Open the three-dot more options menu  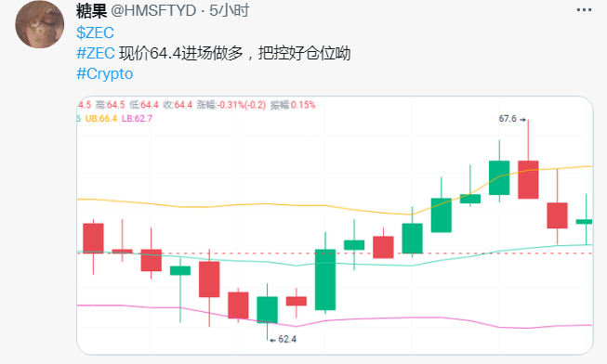pos(584,10)
